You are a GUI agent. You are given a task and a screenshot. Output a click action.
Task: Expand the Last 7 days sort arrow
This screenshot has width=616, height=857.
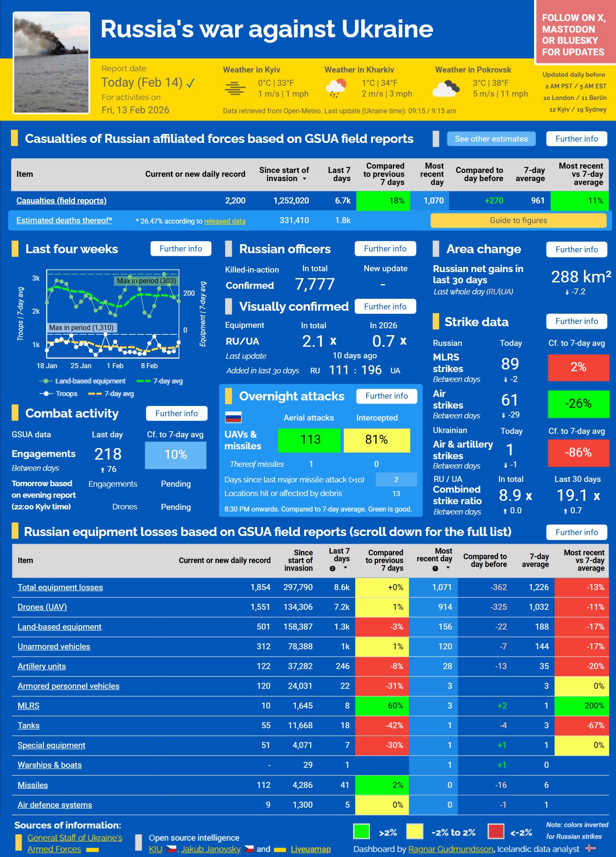pyautogui.click(x=345, y=568)
